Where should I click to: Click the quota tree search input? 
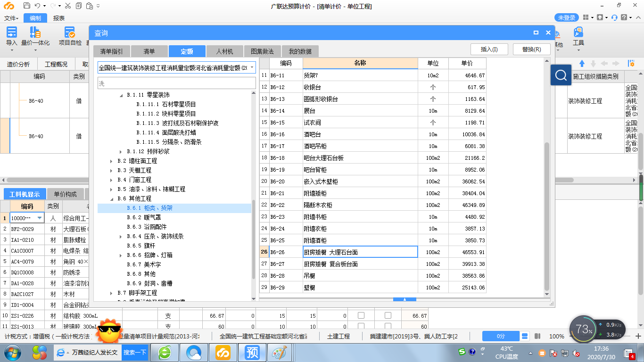pos(177,83)
